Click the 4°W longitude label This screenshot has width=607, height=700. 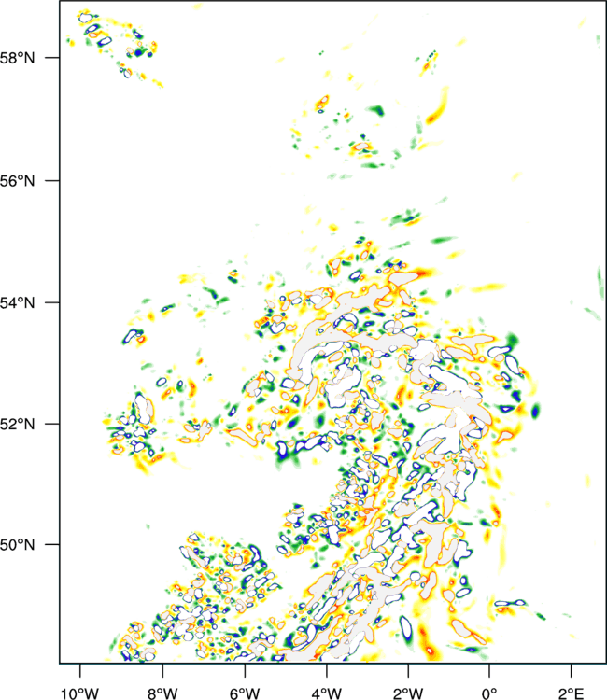click(326, 693)
